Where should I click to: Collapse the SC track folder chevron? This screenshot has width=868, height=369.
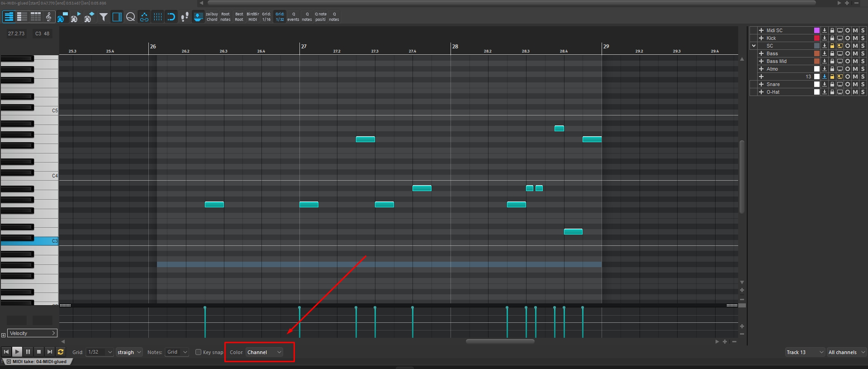point(754,46)
